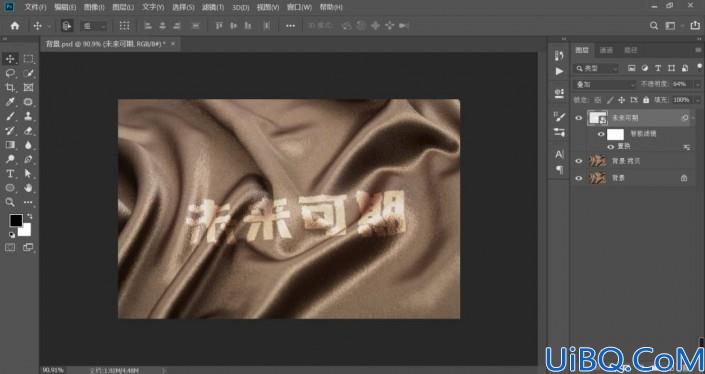Hide the 背景 拷贝 layer

tap(579, 161)
